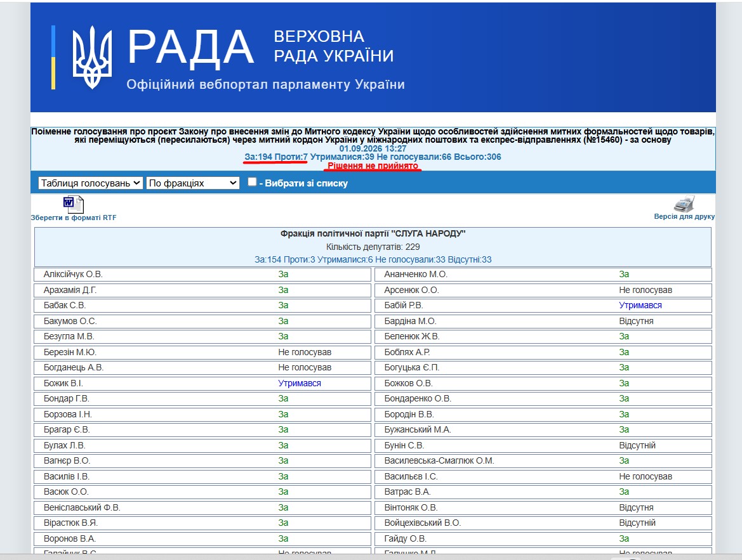This screenshot has height=560, width=742.
Task: Select deputy 'Бунін С.В.'
Action: tap(404, 445)
